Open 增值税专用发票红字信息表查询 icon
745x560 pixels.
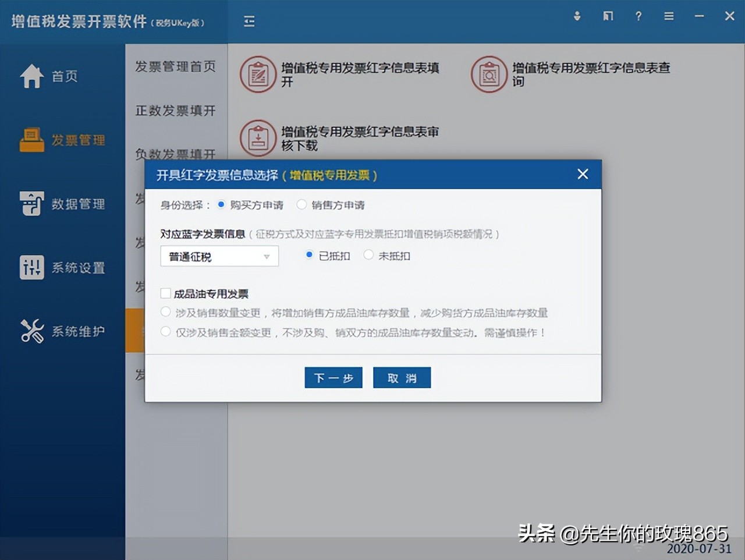tap(489, 75)
